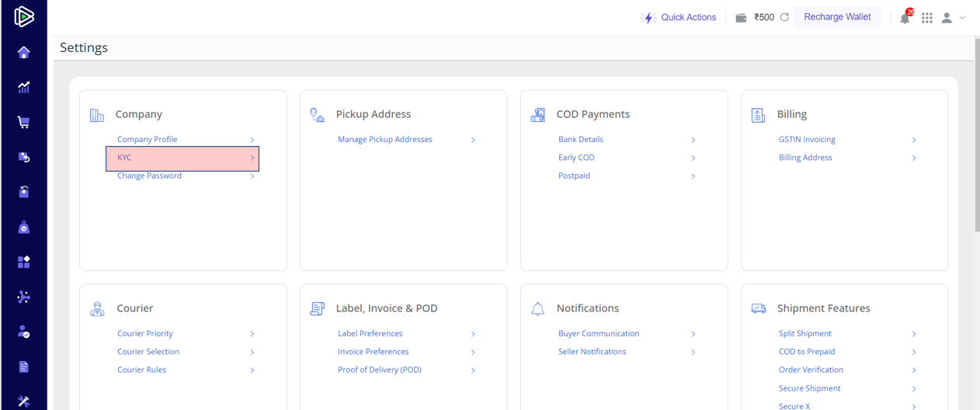
Task: Click the chevron next to Courier Priority
Action: 252,334
